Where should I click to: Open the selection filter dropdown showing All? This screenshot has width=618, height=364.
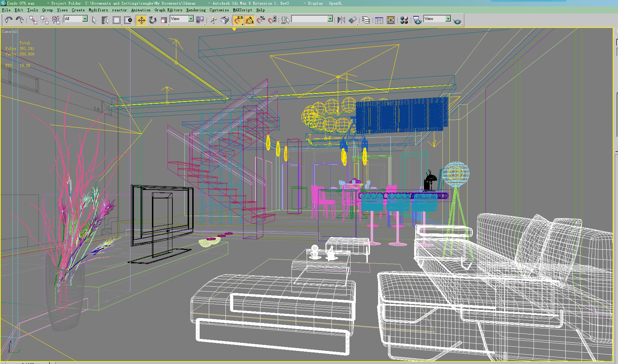tap(76, 19)
